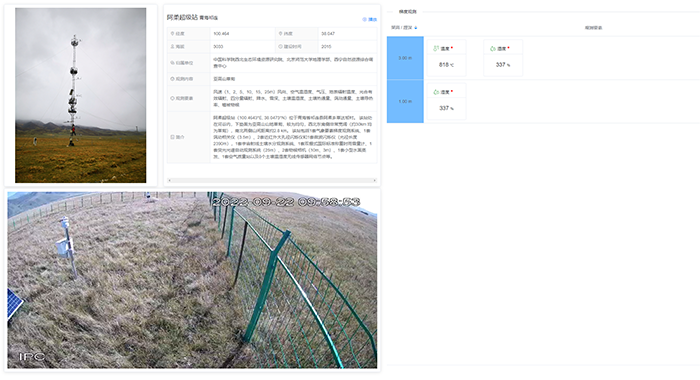Screen dimensions: 700x380
Task: Open the observation tower photo
Action: (x=80, y=95)
